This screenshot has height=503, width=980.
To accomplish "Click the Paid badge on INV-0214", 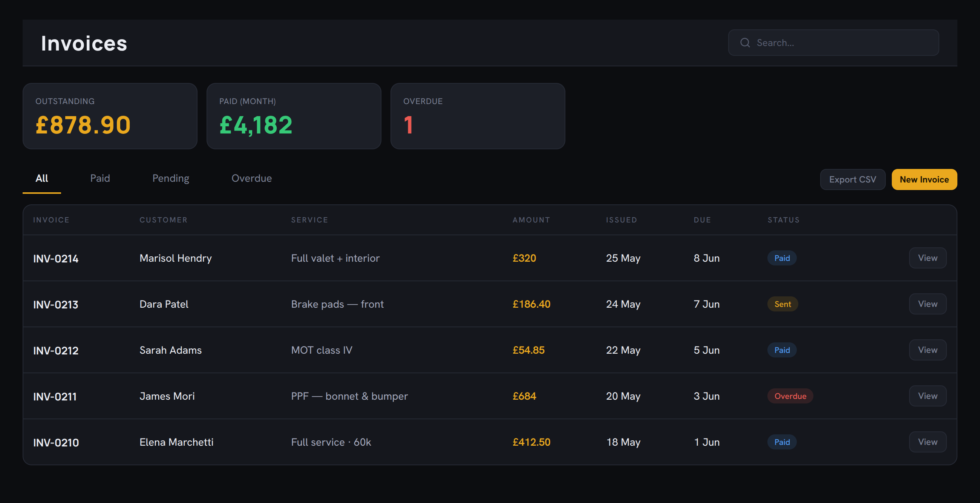I will 782,258.
